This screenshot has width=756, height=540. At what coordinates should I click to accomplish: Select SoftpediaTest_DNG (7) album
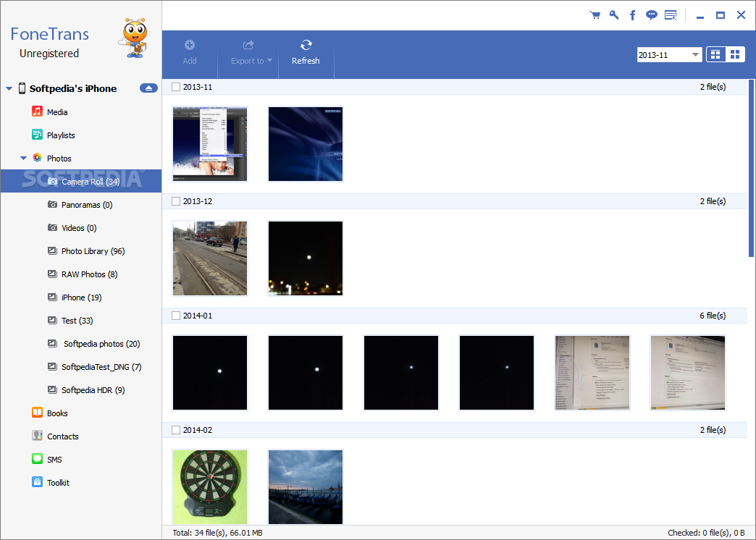(81, 366)
